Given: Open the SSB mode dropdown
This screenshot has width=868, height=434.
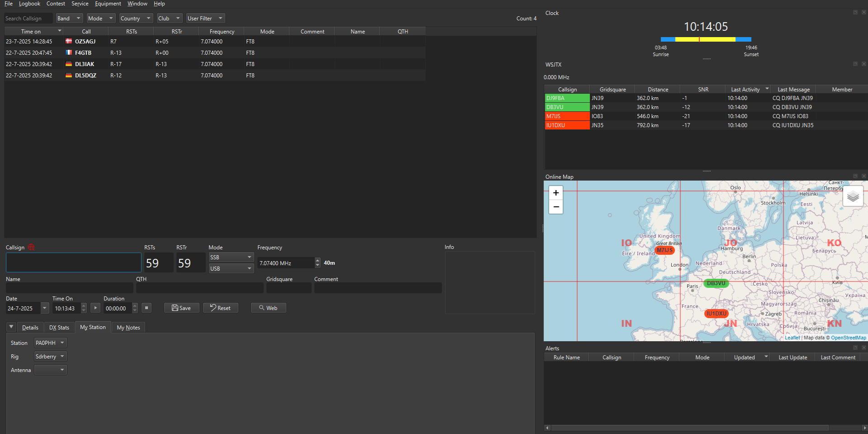Looking at the screenshot, I should click(x=231, y=257).
